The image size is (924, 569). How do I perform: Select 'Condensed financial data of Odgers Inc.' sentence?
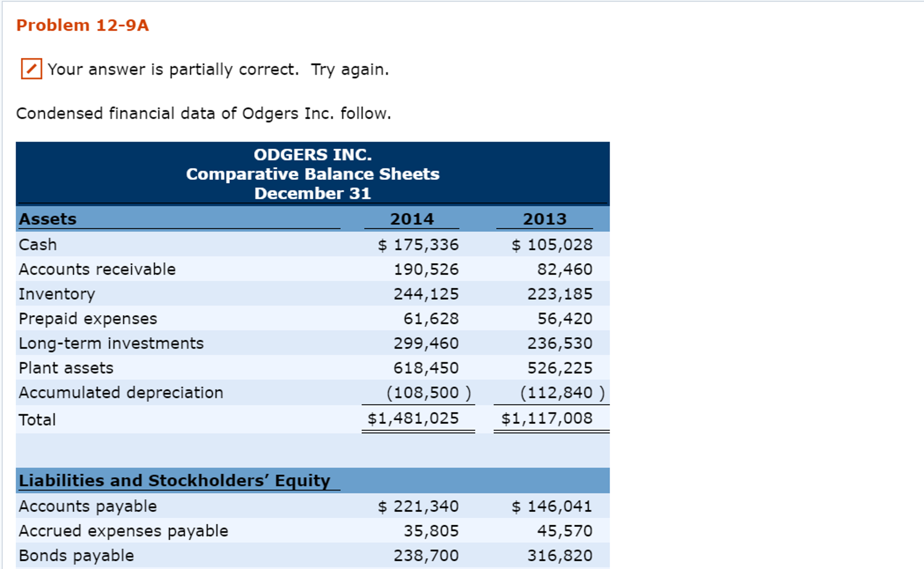pos(203,113)
